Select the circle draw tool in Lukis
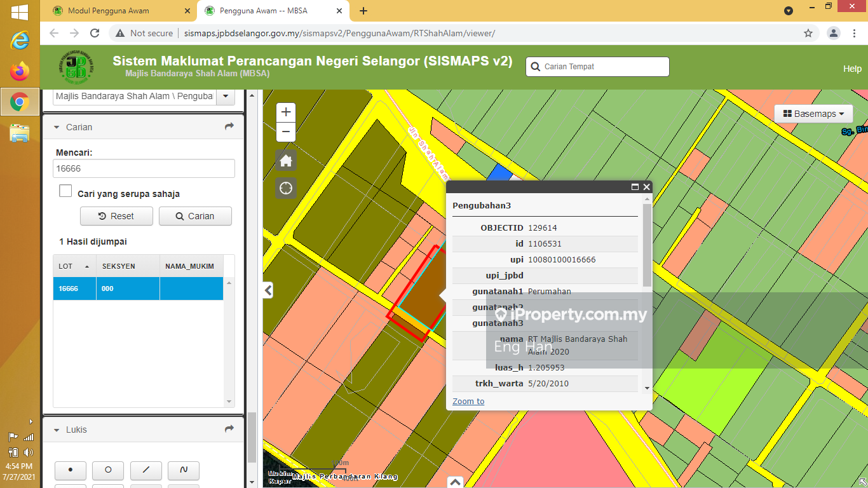The height and width of the screenshot is (488, 868). point(108,470)
